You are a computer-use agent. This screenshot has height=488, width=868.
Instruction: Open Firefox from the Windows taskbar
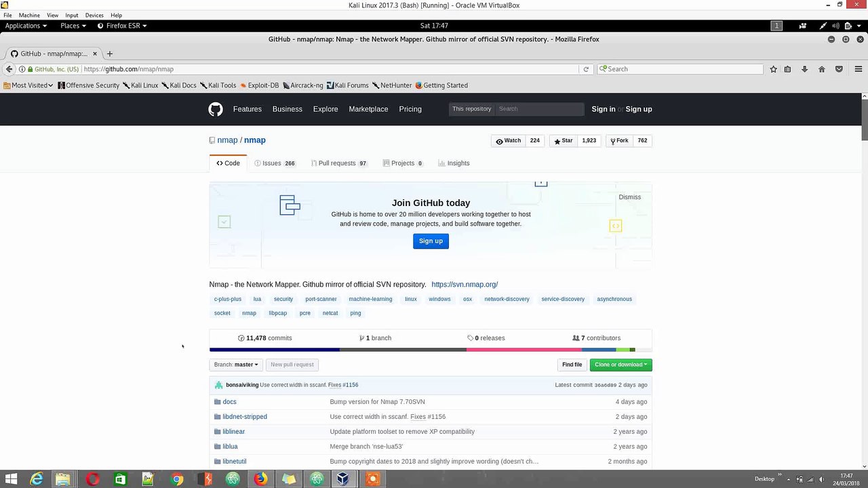click(x=261, y=479)
